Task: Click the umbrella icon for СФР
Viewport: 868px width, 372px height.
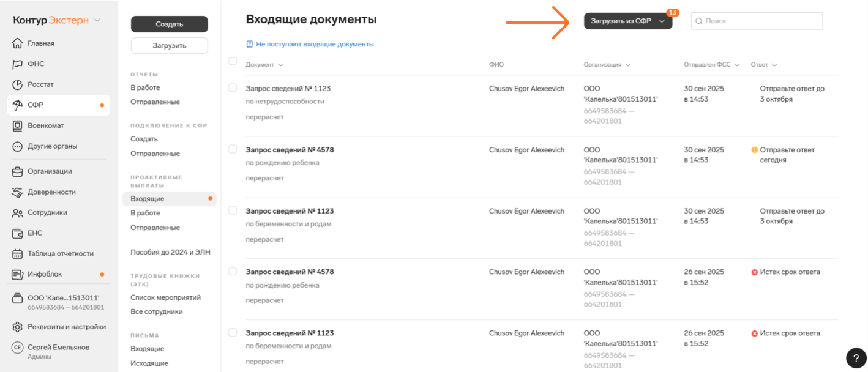Action: click(x=17, y=105)
